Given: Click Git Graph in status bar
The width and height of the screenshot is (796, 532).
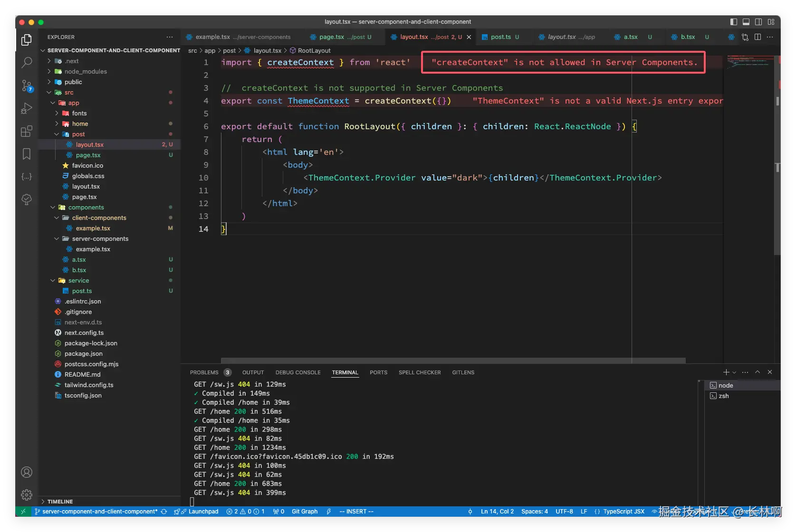Looking at the screenshot, I should coord(304,512).
